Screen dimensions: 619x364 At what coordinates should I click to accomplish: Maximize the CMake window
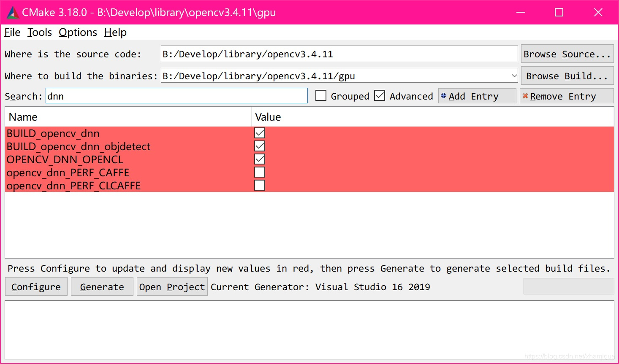(559, 12)
